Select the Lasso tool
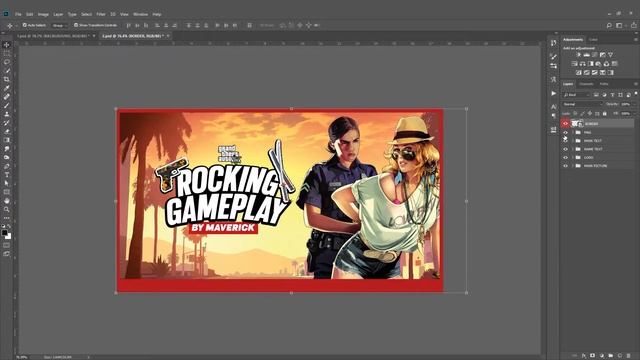640x360 pixels. pos(7,62)
